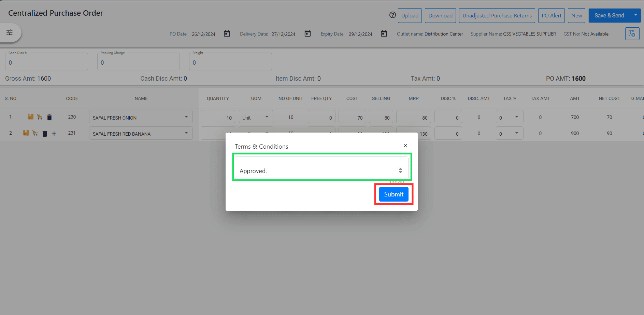Image resolution: width=644 pixels, height=315 pixels.
Task: Click the Download button
Action: click(x=440, y=15)
